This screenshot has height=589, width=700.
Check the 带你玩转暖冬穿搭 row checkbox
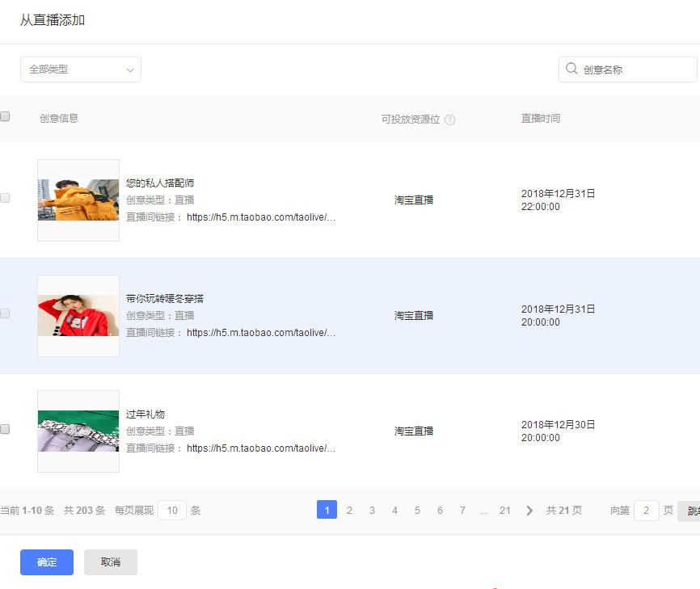pos(5,313)
